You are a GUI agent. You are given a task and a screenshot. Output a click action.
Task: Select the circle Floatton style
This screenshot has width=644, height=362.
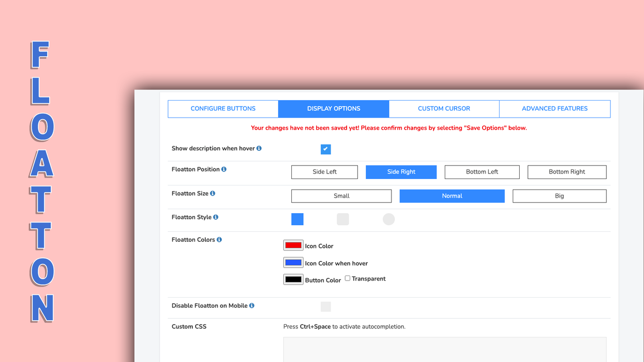tap(389, 219)
